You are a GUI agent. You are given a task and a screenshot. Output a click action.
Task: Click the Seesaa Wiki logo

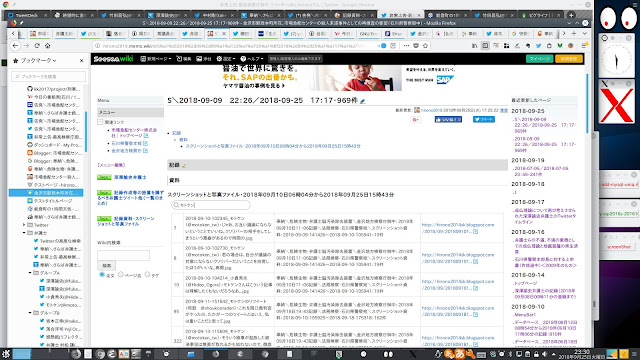click(113, 59)
